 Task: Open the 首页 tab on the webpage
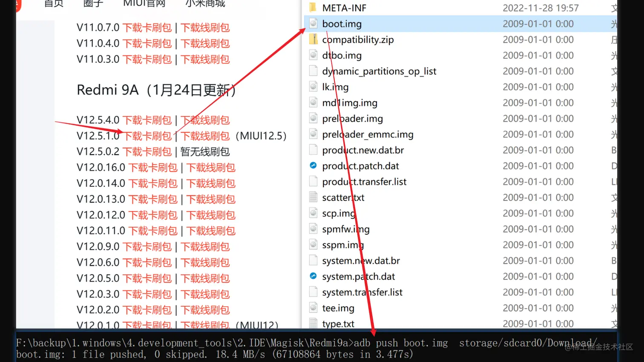54,4
